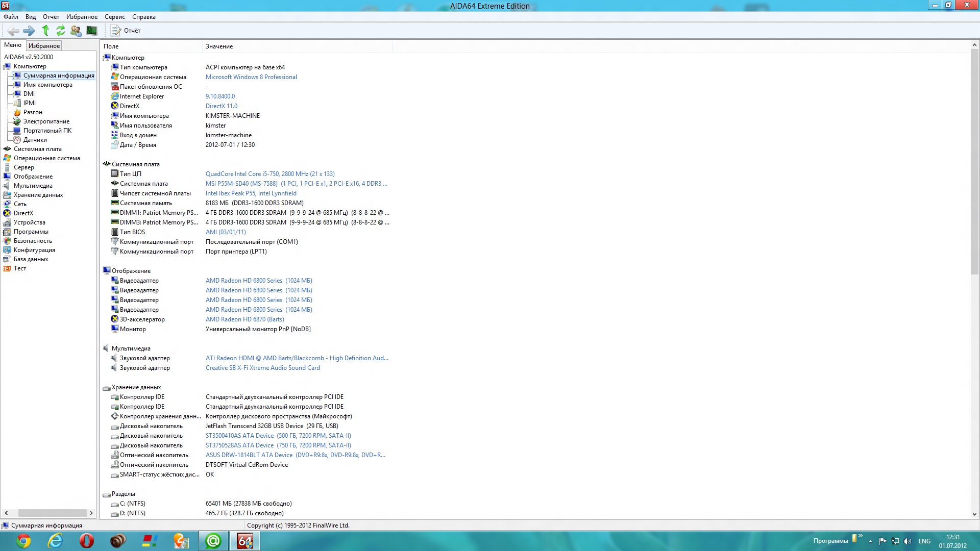This screenshot has height=551, width=980.
Task: Click the Значение column header
Action: [x=298, y=46]
